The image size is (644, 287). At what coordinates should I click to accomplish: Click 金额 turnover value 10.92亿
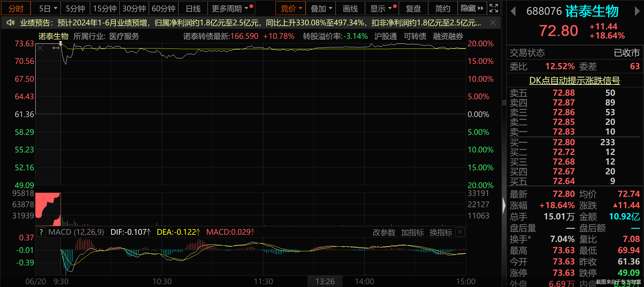(625, 217)
